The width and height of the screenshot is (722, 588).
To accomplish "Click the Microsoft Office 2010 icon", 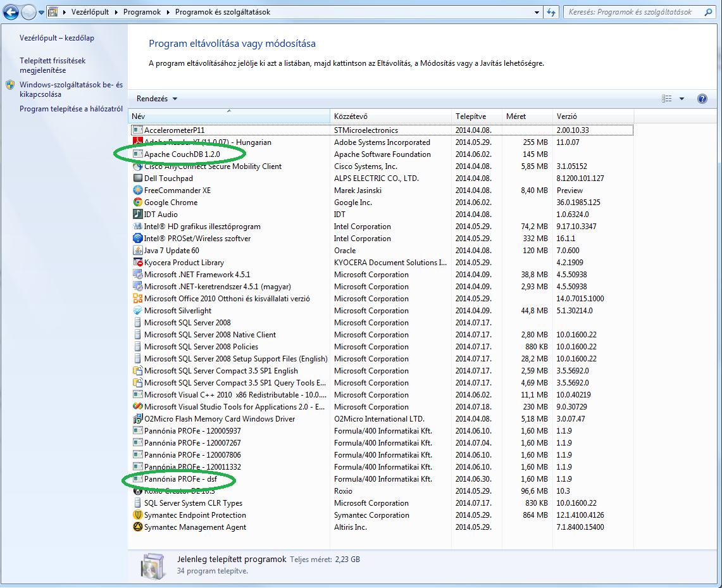I will [137, 298].
